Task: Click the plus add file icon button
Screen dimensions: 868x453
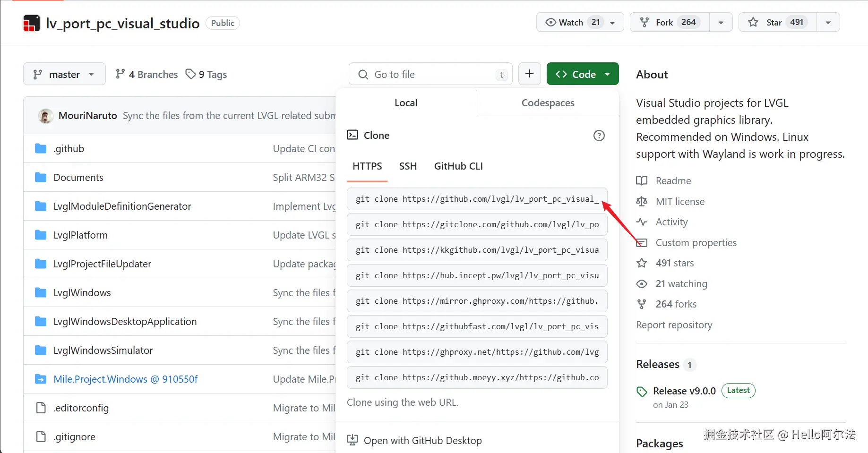Action: pyautogui.click(x=529, y=74)
